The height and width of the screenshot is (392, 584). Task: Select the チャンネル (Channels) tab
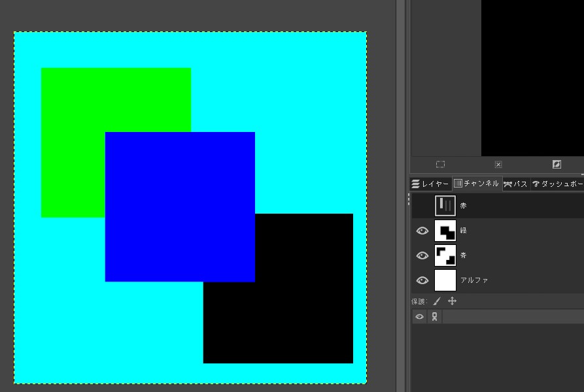tap(477, 184)
